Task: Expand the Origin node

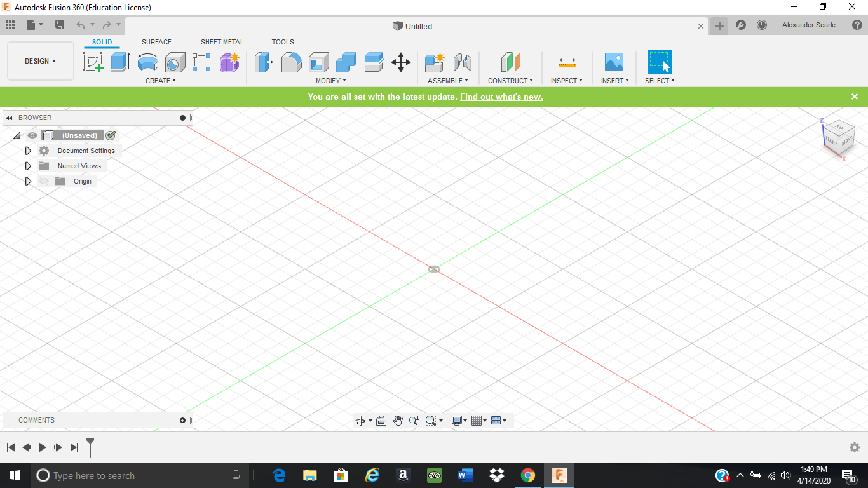Action: tap(28, 181)
